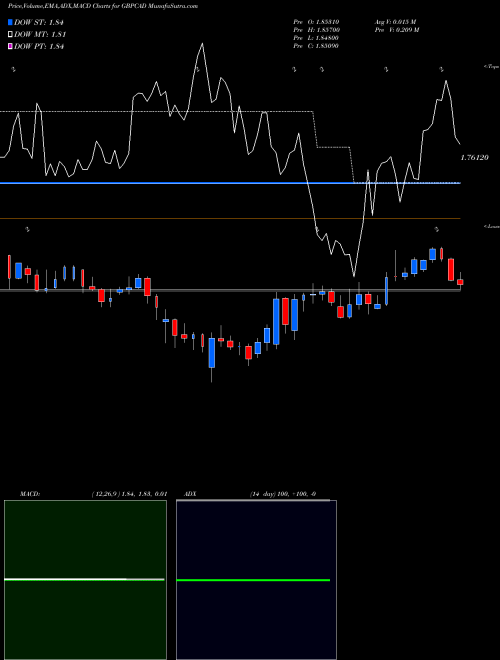Click the 'Pre C: 1.85090' value
Viewport: 500px width, 660px height.
tap(316, 45)
